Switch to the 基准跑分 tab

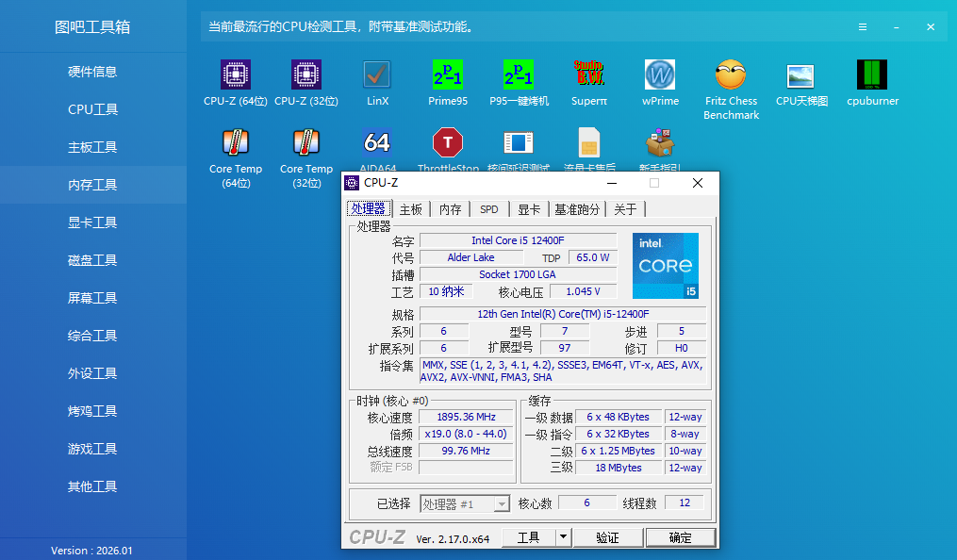[x=576, y=209]
